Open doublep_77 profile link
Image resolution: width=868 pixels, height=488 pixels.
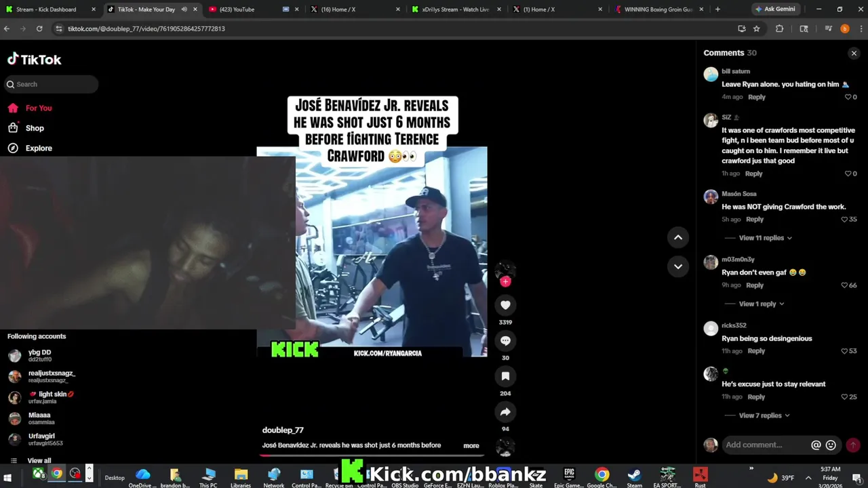tap(283, 430)
